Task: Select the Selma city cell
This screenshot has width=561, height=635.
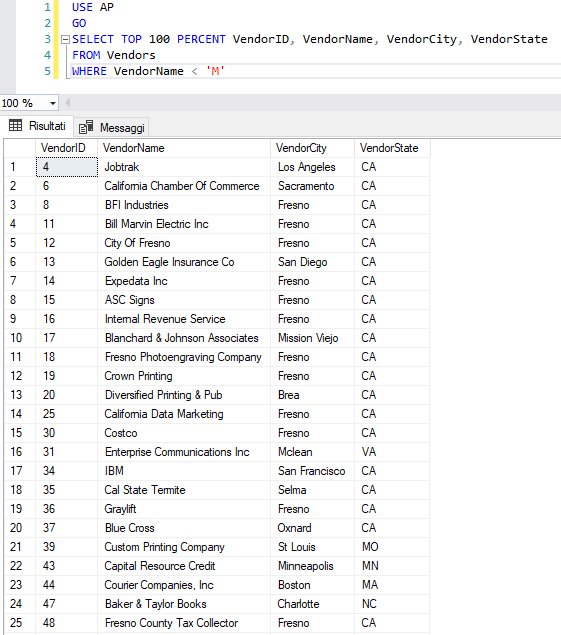Action: click(x=312, y=490)
